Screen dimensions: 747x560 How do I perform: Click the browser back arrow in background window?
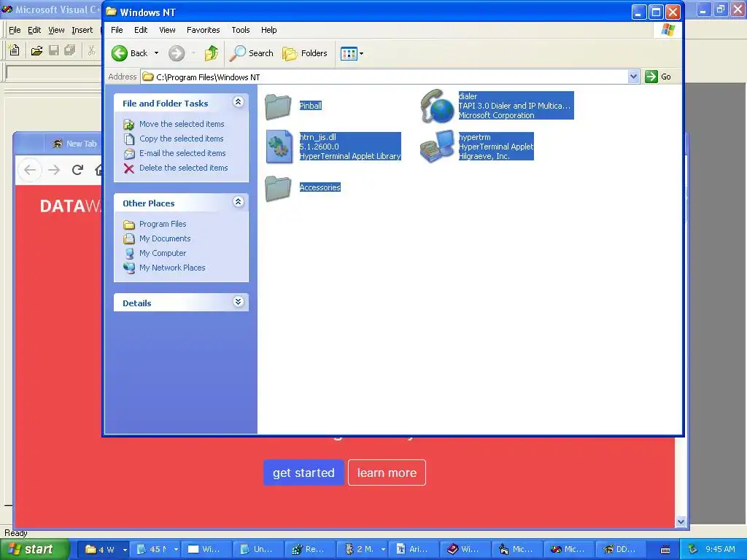[x=29, y=169]
